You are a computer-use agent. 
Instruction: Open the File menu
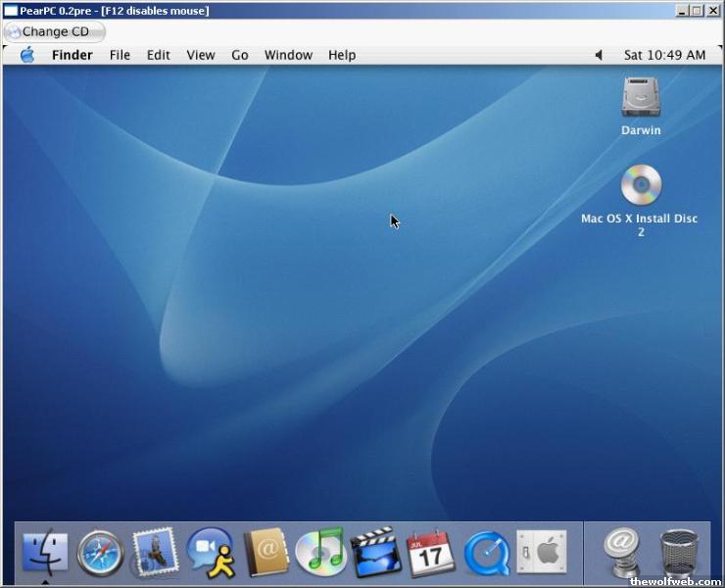pos(120,55)
